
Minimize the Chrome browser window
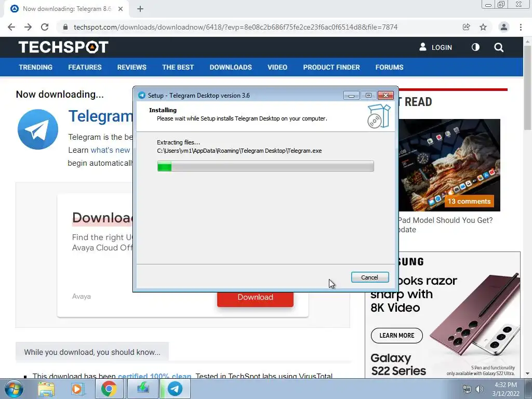(488, 4)
